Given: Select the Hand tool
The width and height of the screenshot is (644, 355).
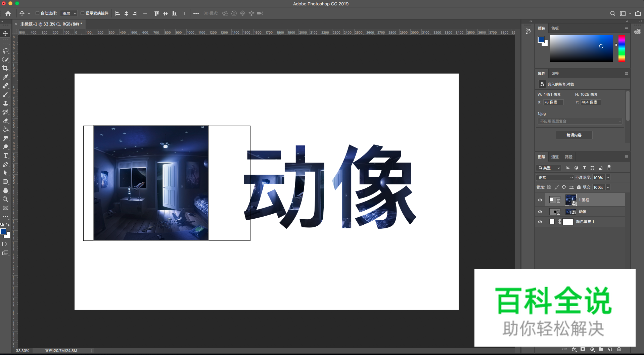Looking at the screenshot, I should click(5, 190).
